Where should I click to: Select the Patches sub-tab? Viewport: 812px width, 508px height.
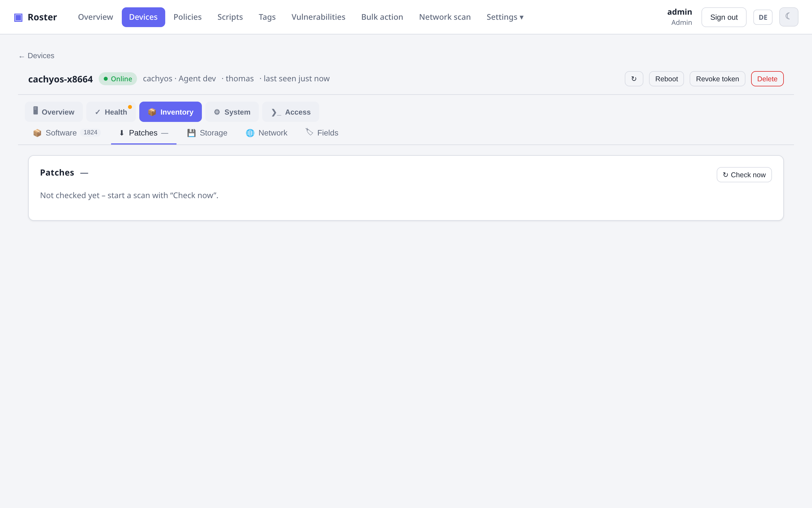tap(144, 133)
